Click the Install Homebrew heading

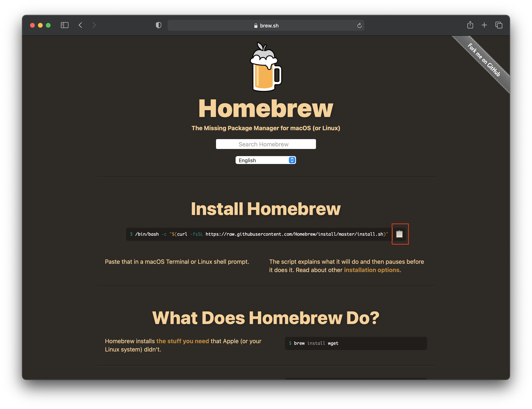coord(266,209)
